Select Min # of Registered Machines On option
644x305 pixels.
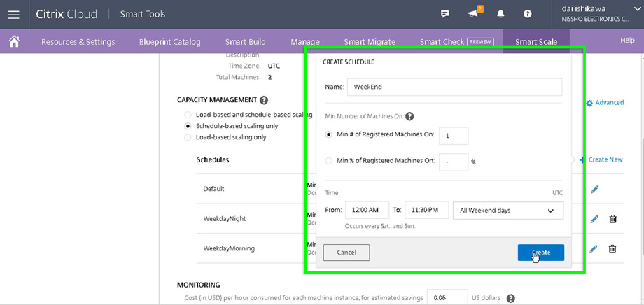click(330, 134)
